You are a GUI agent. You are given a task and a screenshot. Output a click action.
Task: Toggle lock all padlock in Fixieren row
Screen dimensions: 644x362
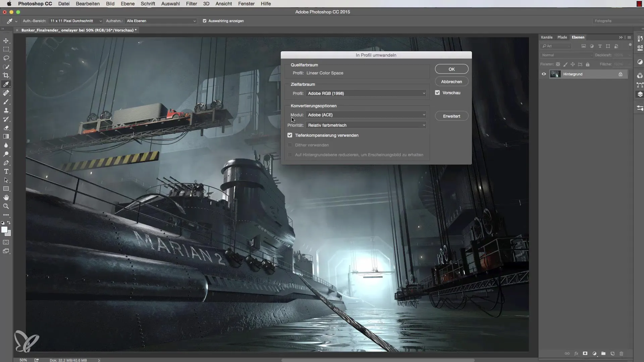[x=587, y=64]
